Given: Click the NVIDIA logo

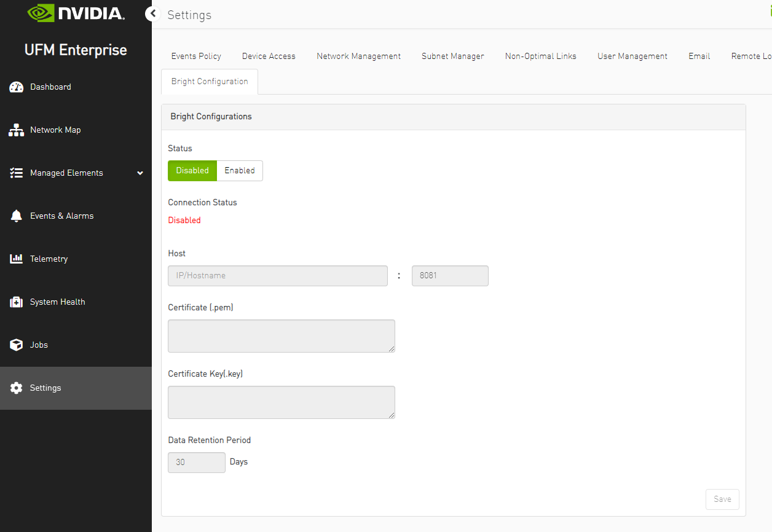Looking at the screenshot, I should point(75,13).
